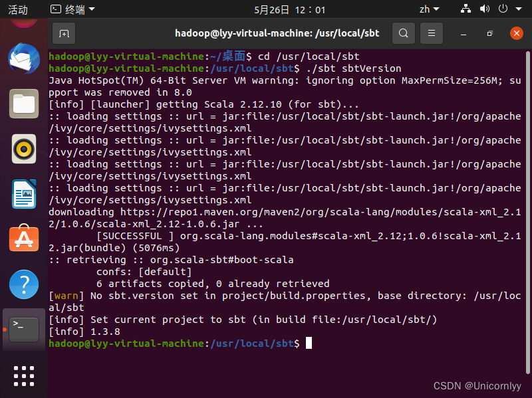Open Rhythmbox music player in dock

(x=24, y=149)
